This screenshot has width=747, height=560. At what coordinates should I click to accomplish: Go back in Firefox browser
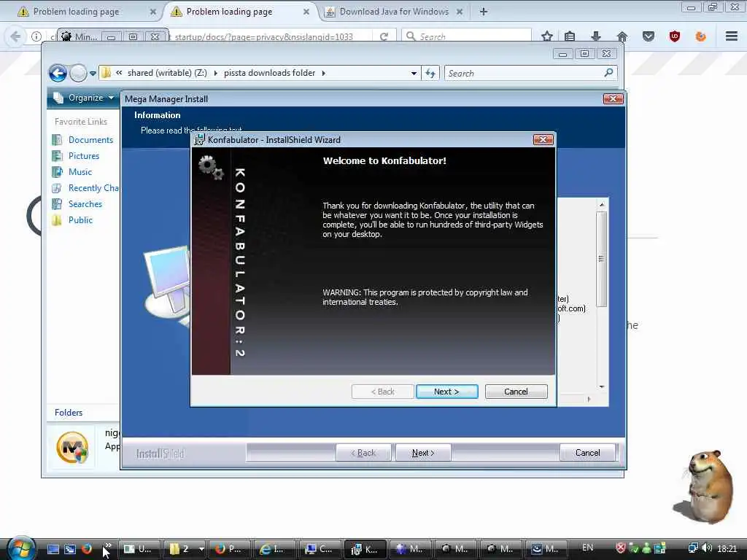(15, 36)
